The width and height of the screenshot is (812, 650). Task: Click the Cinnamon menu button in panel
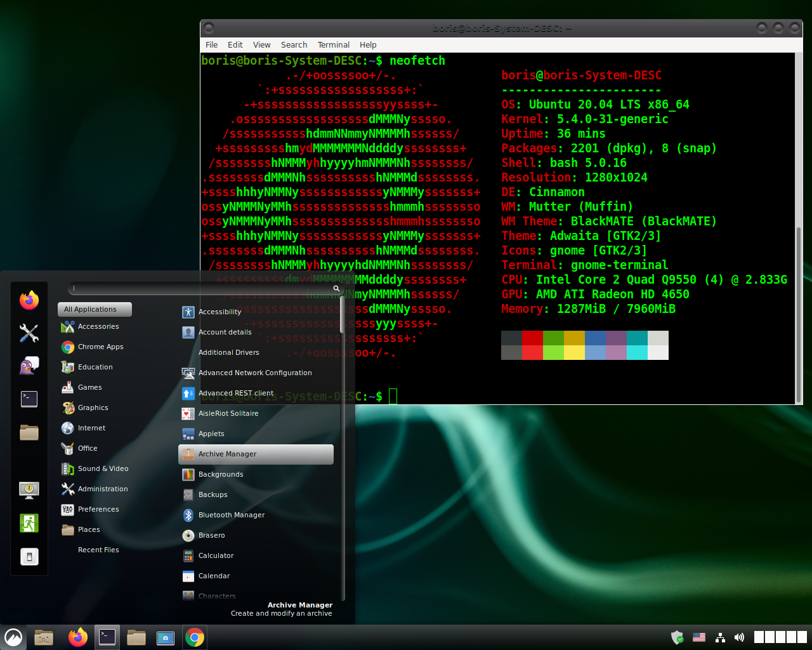[13, 637]
